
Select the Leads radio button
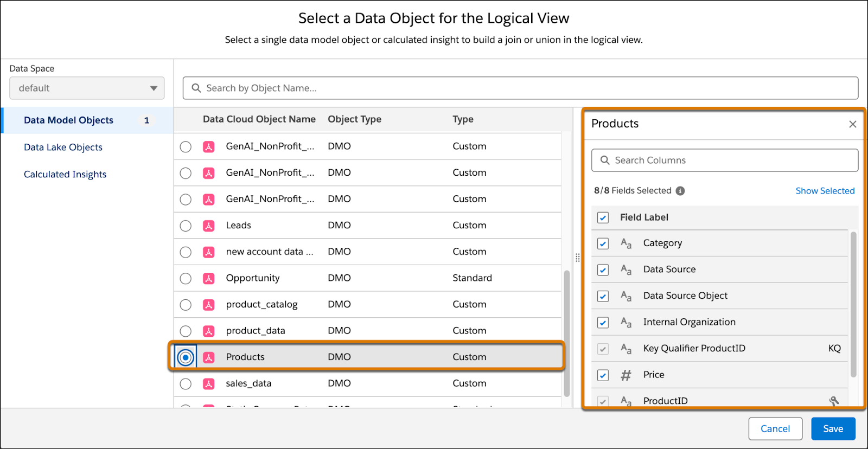(x=186, y=226)
